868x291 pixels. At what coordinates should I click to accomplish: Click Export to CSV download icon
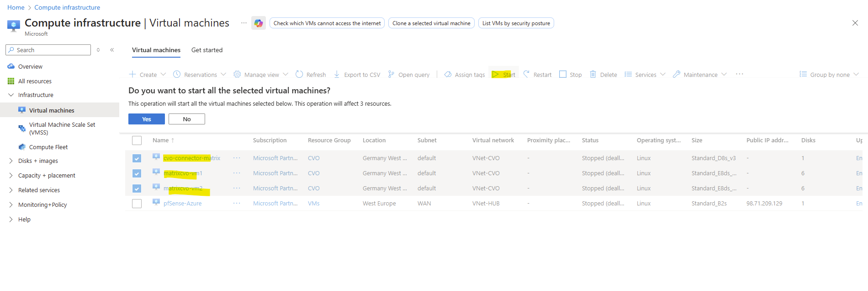coord(337,74)
